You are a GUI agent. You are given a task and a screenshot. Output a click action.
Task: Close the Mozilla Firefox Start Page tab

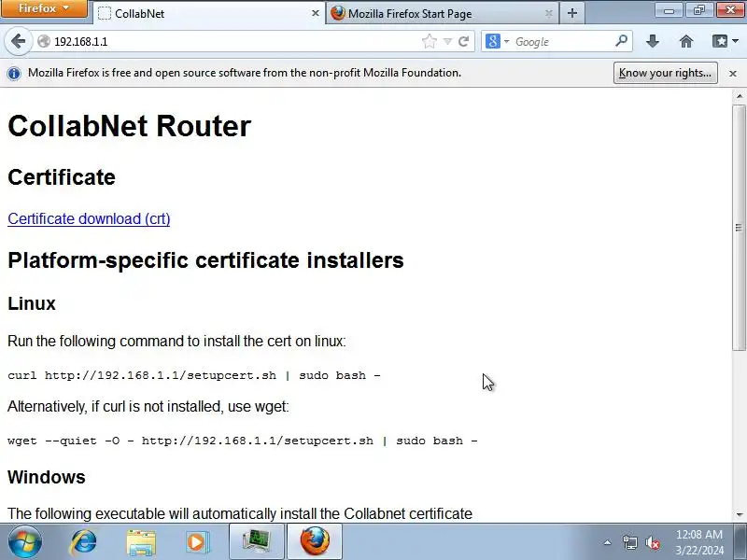click(x=549, y=13)
